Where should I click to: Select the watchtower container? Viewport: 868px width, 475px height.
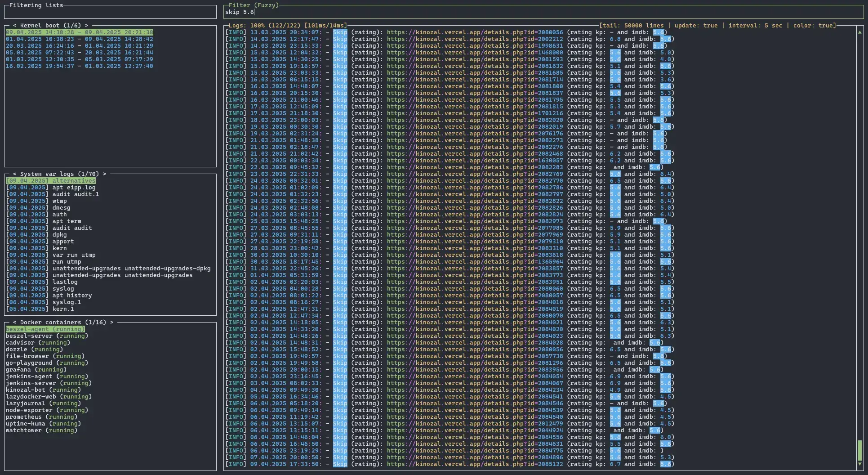coord(42,430)
